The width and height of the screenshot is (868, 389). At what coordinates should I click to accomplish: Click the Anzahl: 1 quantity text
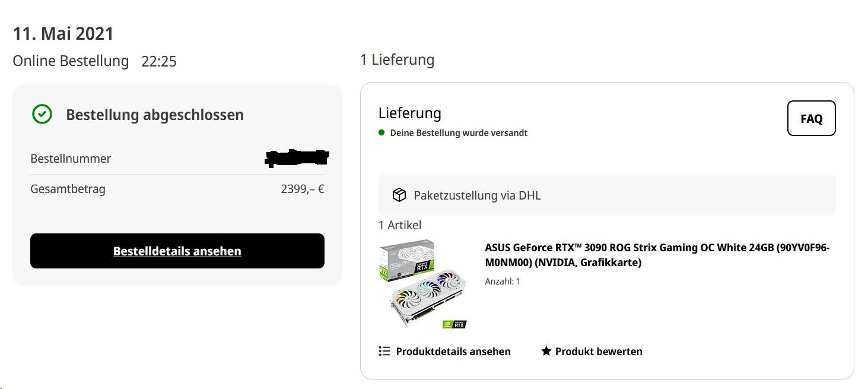503,282
